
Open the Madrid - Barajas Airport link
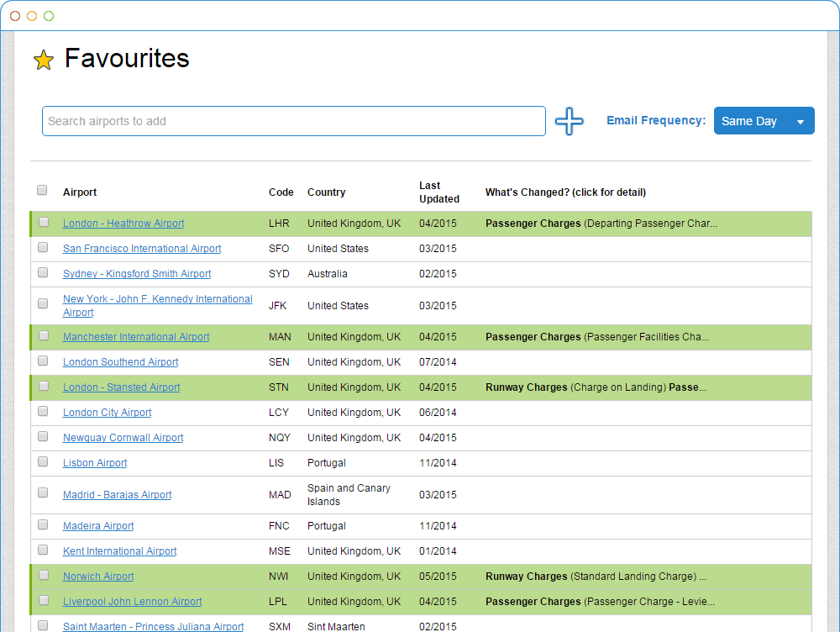[x=118, y=495]
